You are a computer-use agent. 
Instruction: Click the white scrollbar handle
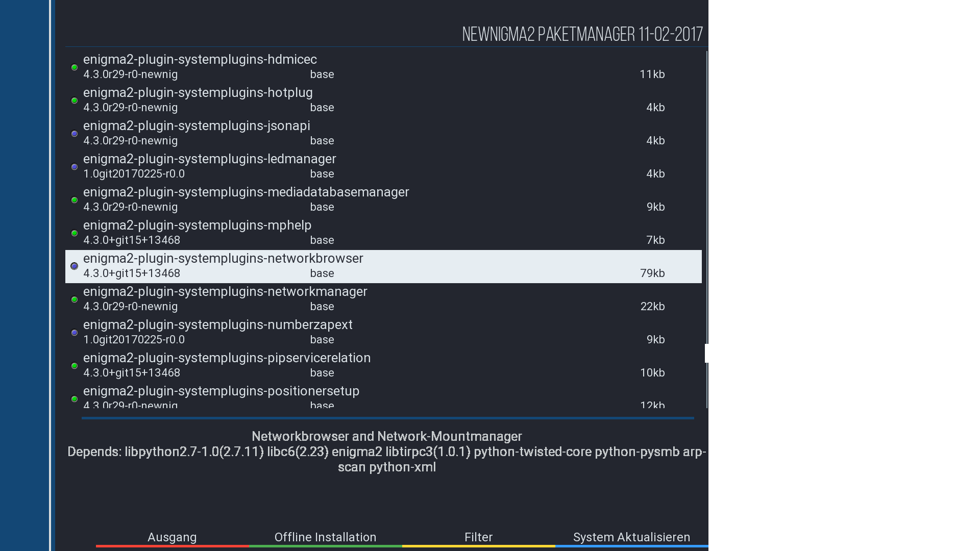pos(706,353)
